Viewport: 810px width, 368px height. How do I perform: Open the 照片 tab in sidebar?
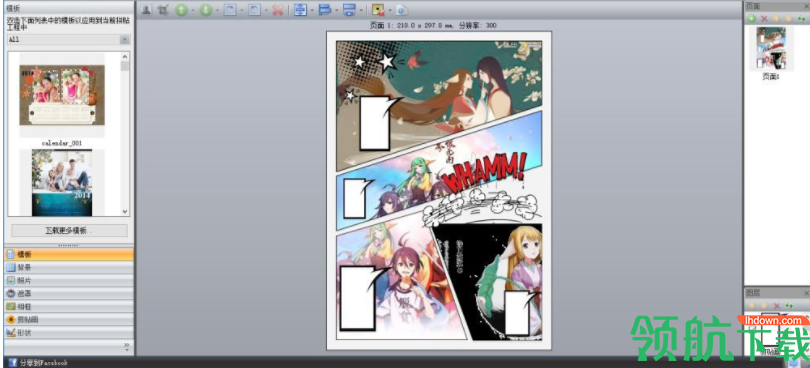69,281
